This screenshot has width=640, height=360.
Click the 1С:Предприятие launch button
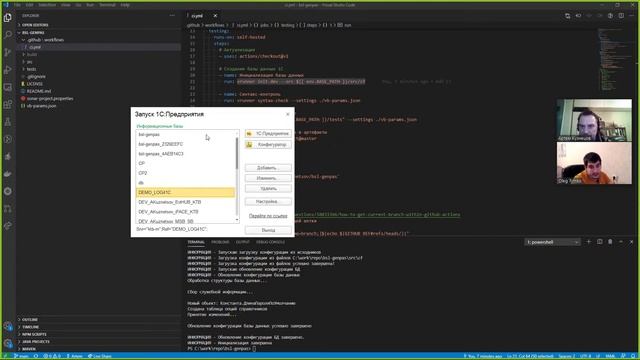click(268, 133)
